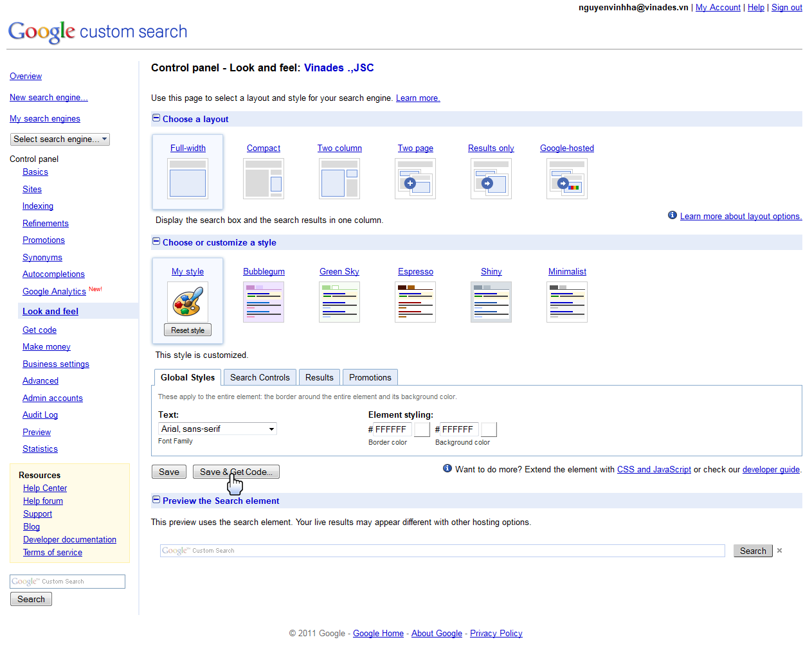Select the Full-width layout thumbnail
Image resolution: width=812 pixels, height=651 pixels.
coord(188,179)
